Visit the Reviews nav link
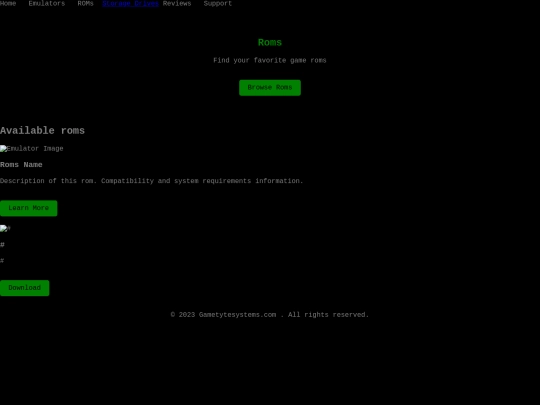Image resolution: width=540 pixels, height=405 pixels. (177, 3)
